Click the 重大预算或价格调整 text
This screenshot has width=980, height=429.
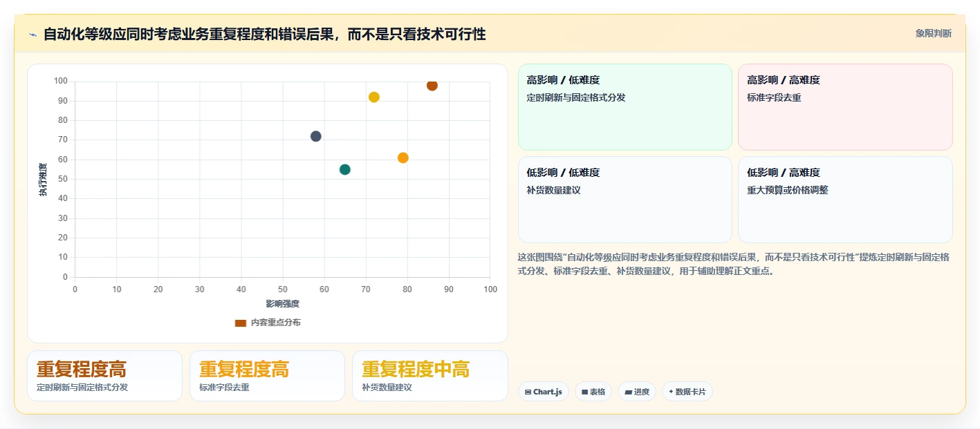coord(787,190)
